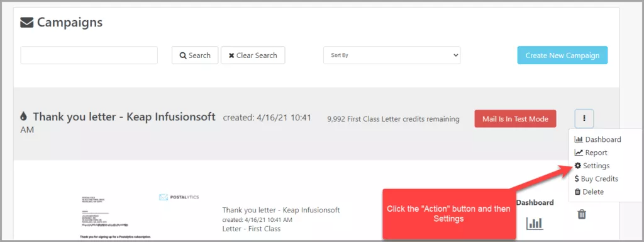Select Buy Credits menu entry
The height and width of the screenshot is (242, 644).
tap(596, 178)
